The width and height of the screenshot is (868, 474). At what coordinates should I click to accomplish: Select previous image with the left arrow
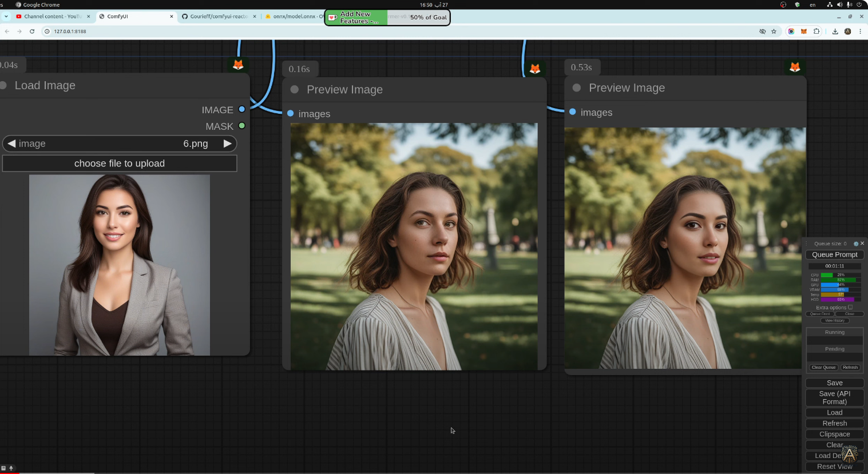pos(11,144)
